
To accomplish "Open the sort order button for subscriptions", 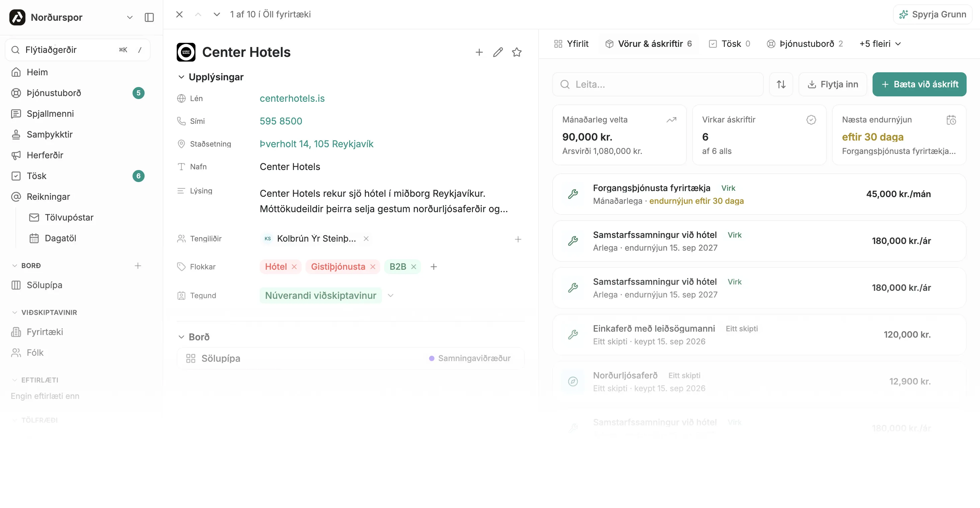I will 781,84.
